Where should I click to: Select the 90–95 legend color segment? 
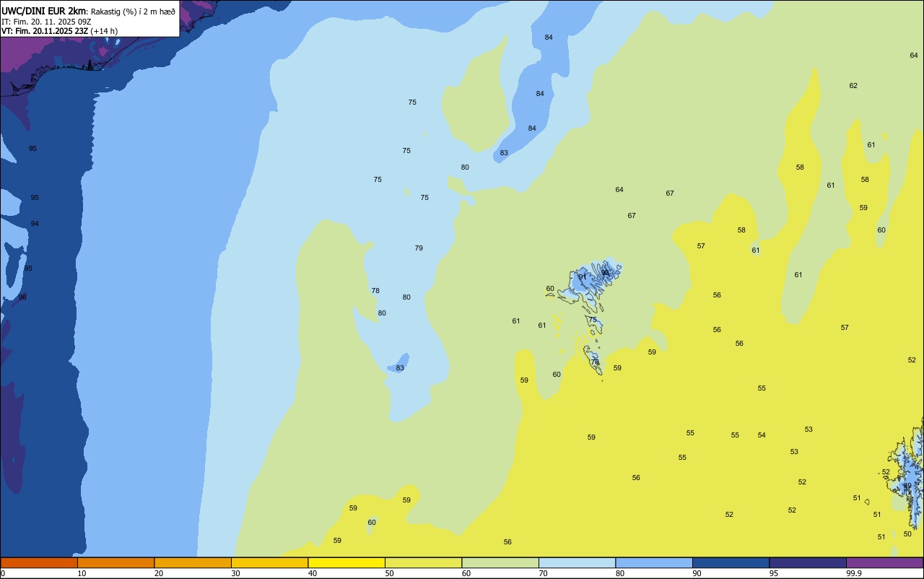click(731, 562)
